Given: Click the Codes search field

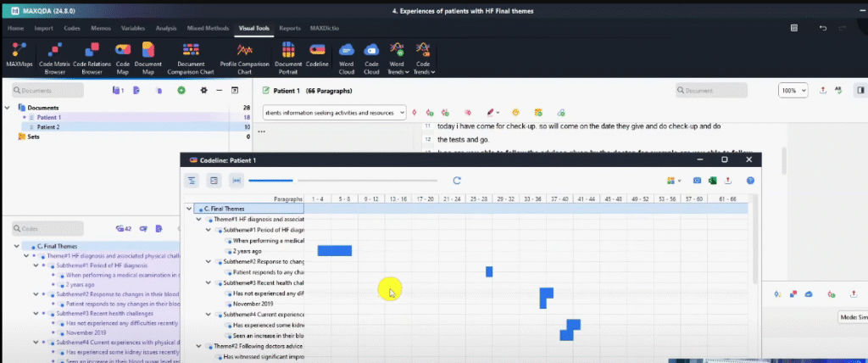Looking at the screenshot, I should [48, 228].
